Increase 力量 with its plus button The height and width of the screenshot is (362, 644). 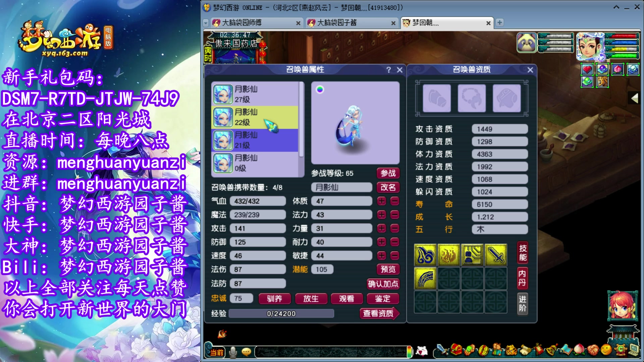pyautogui.click(x=381, y=228)
